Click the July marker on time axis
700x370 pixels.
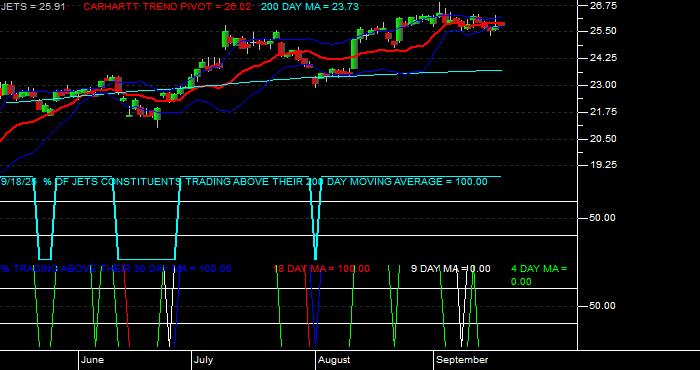point(204,360)
